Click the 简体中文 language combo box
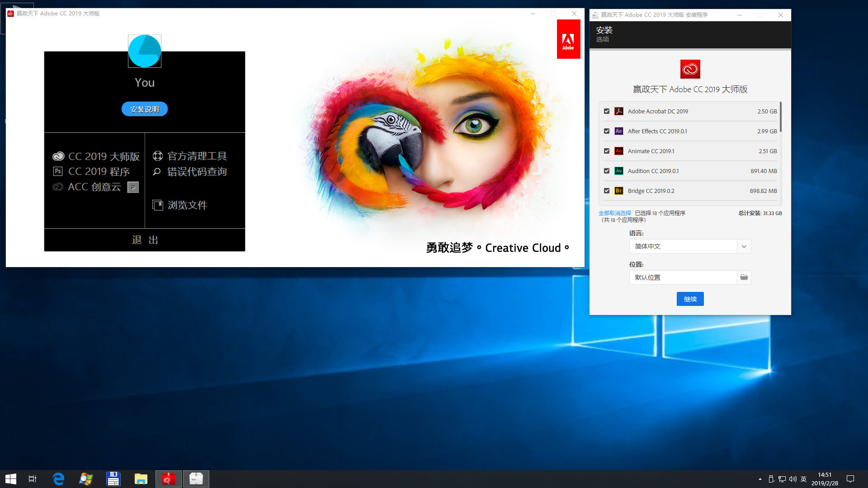868x488 pixels. coord(690,246)
